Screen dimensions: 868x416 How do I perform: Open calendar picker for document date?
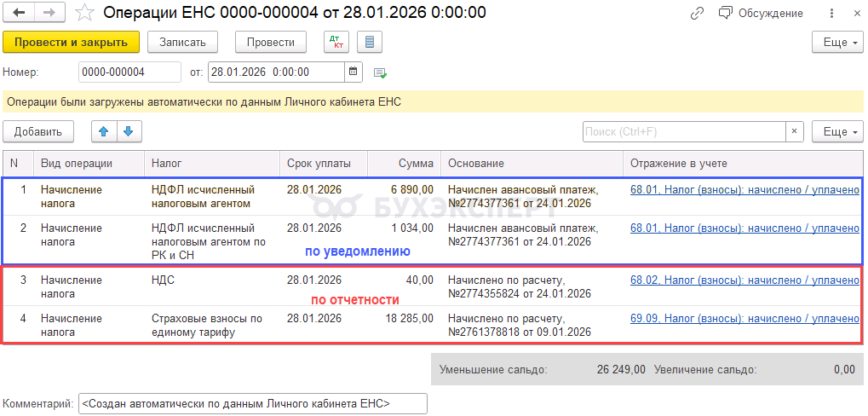354,72
